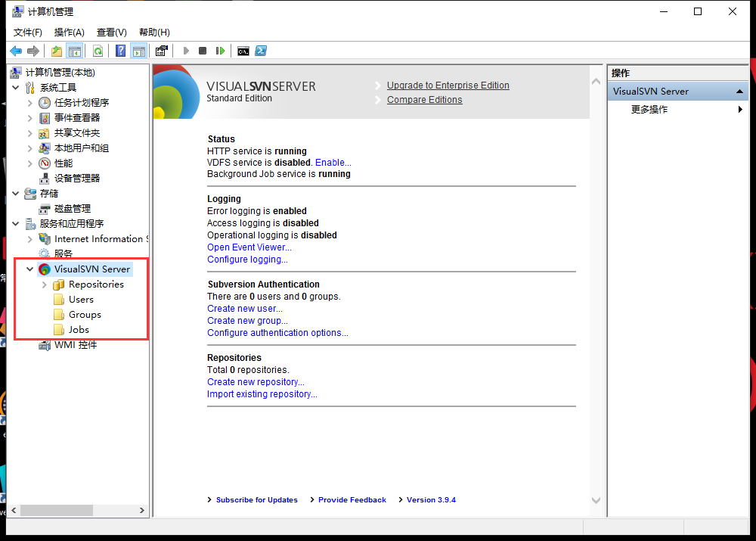This screenshot has width=756, height=541.
Task: Select the Device Manager icon
Action: pyautogui.click(x=45, y=179)
